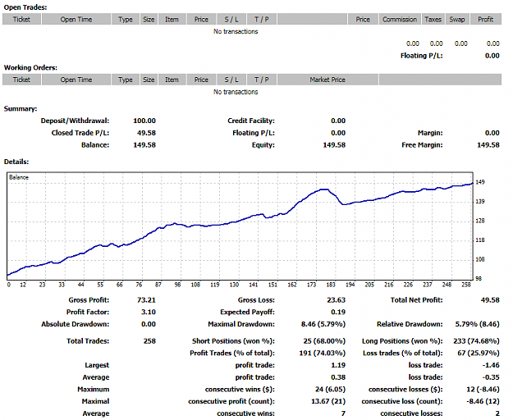
Task: Select Long Positions value 233 (74.68%)
Action: (476, 341)
